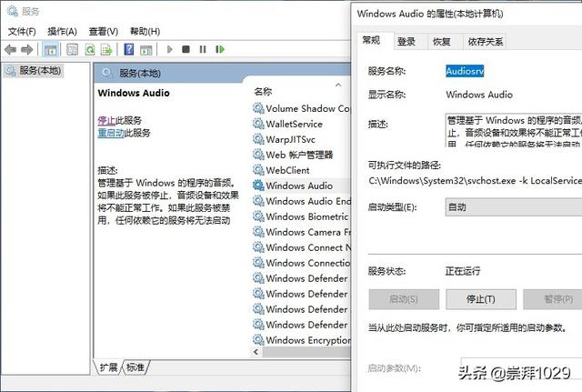Select the WalletService service name
The height and width of the screenshot is (392, 582).
[295, 124]
